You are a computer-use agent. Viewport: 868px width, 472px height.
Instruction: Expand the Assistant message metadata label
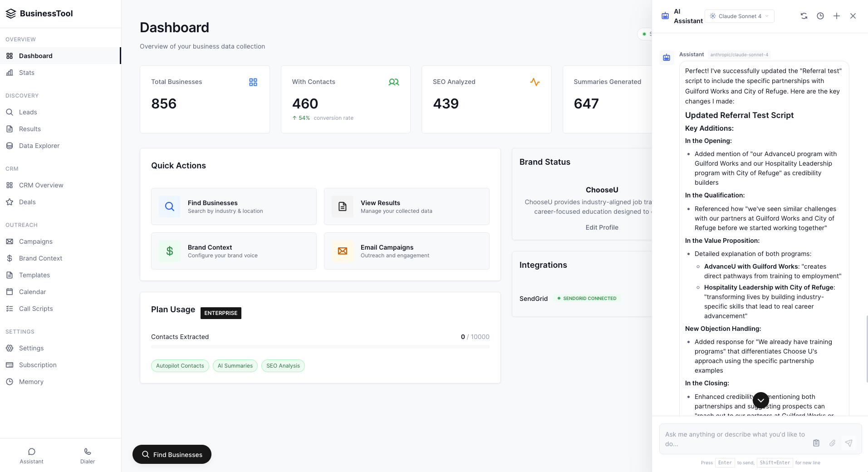click(x=739, y=54)
